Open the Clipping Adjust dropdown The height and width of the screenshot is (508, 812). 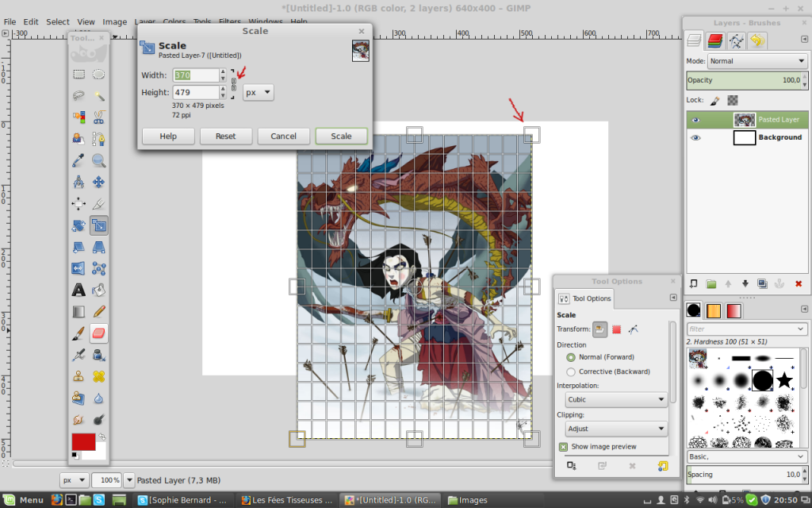point(616,429)
